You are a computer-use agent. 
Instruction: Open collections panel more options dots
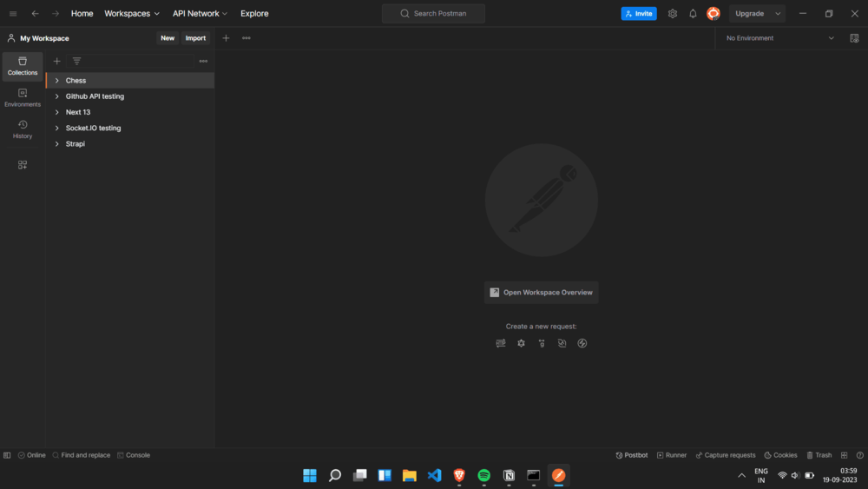[204, 62]
